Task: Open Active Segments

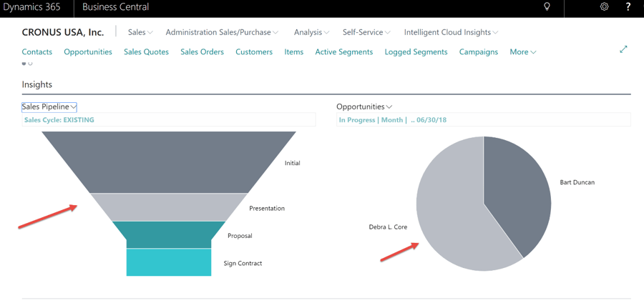Action: [343, 52]
